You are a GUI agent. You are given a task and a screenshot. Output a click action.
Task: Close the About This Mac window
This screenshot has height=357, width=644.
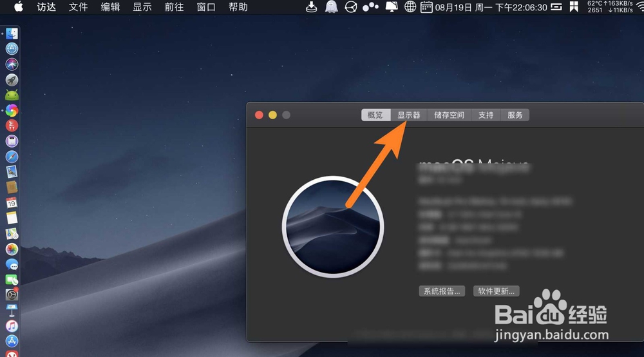click(259, 115)
